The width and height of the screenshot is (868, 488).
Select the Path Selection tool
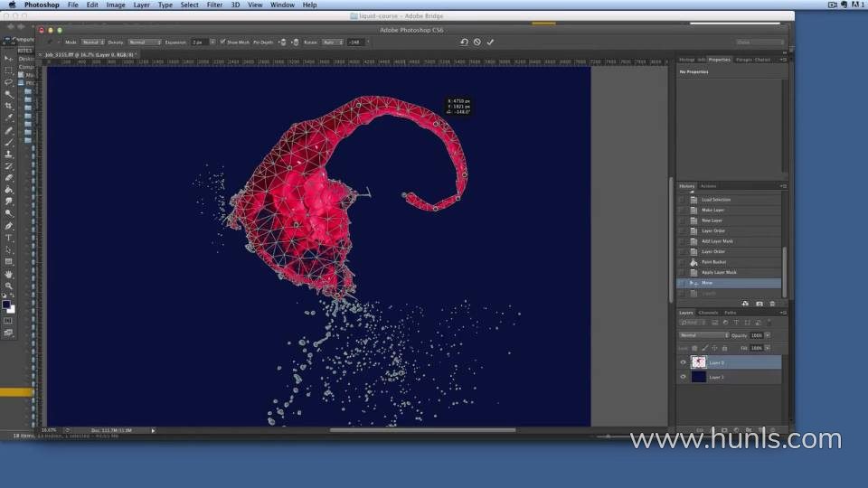click(x=8, y=250)
